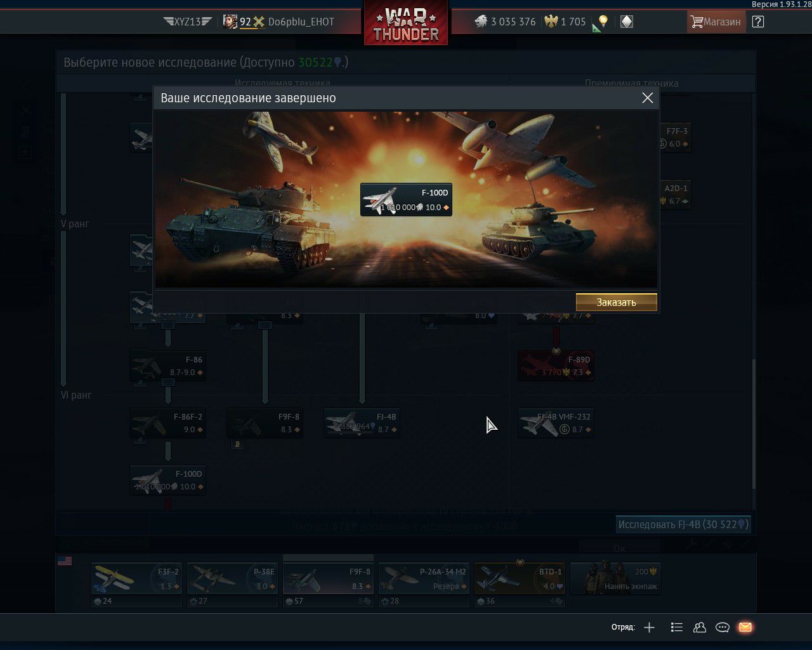
Task: Click the P-26A-34 M2 crew level 28
Action: click(x=390, y=600)
